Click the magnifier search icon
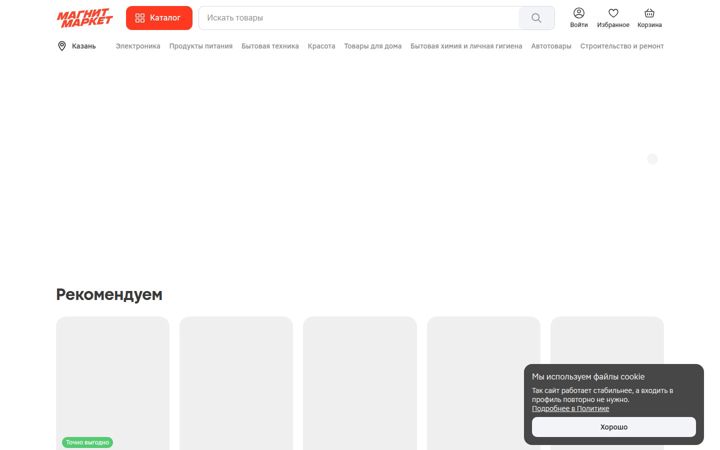Viewport: 720px width, 450px height. (x=536, y=18)
